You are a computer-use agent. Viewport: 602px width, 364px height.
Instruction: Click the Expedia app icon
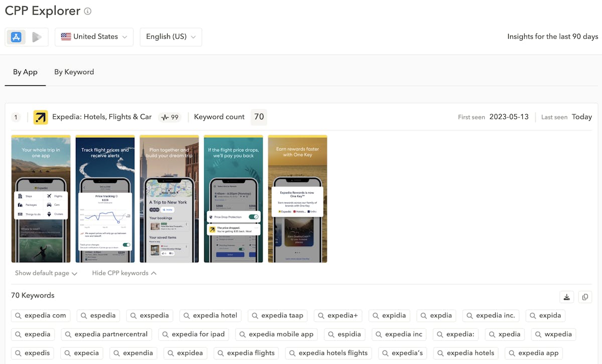[41, 117]
